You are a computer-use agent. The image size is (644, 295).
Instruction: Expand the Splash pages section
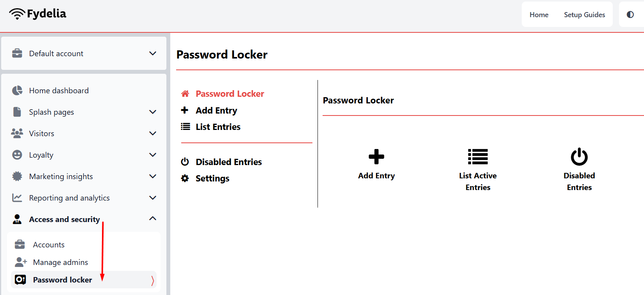[153, 112]
